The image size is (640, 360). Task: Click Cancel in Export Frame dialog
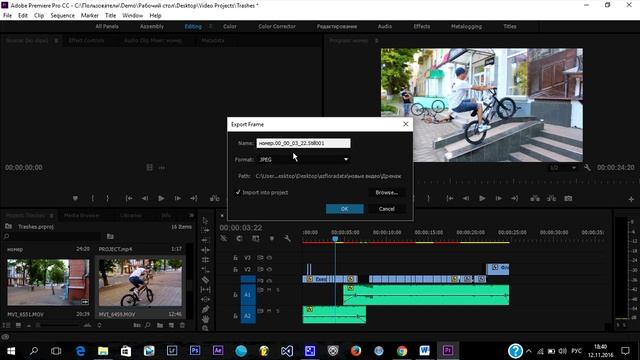(387, 209)
